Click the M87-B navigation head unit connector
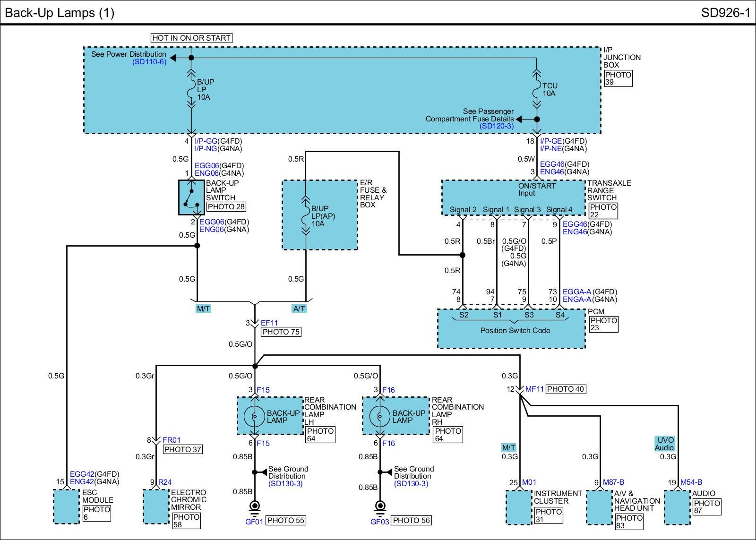756x540 pixels. pyautogui.click(x=613, y=482)
